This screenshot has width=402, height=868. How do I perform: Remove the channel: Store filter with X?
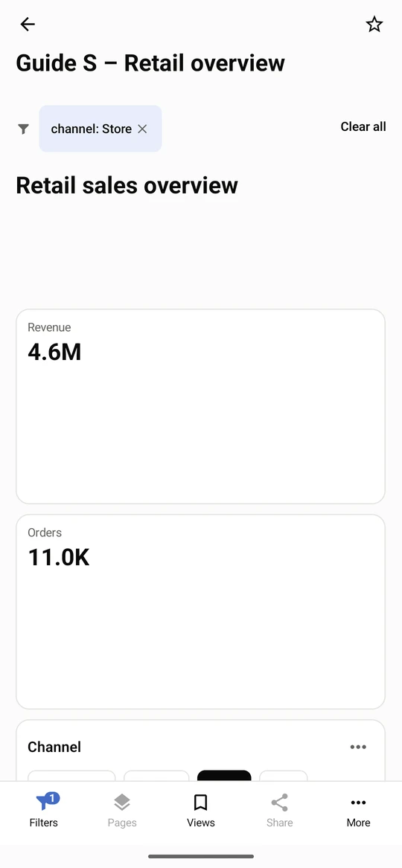(x=142, y=129)
